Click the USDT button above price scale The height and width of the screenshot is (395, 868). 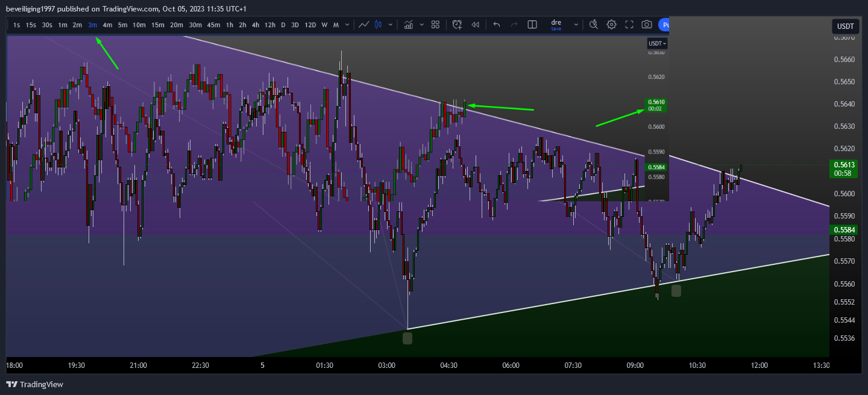(x=846, y=26)
